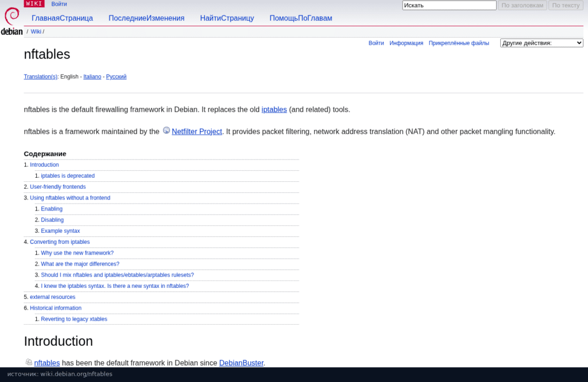Open Should I mix nftables rulesets entry

coord(117,275)
